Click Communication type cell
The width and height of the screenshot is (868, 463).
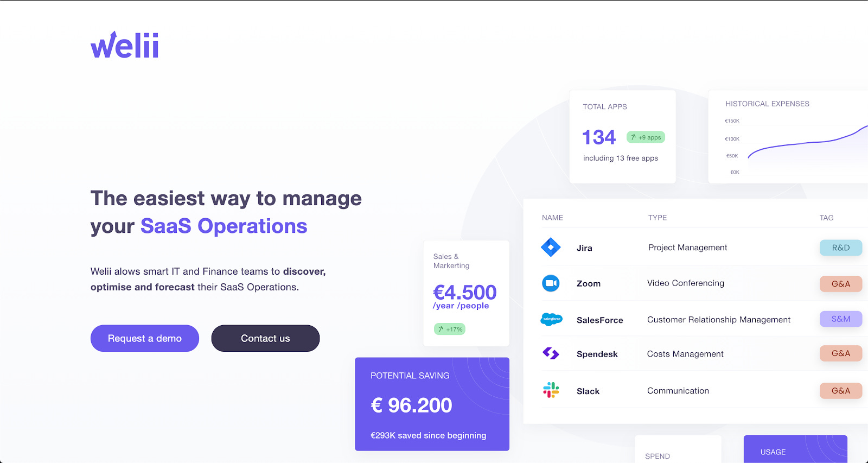pos(678,391)
